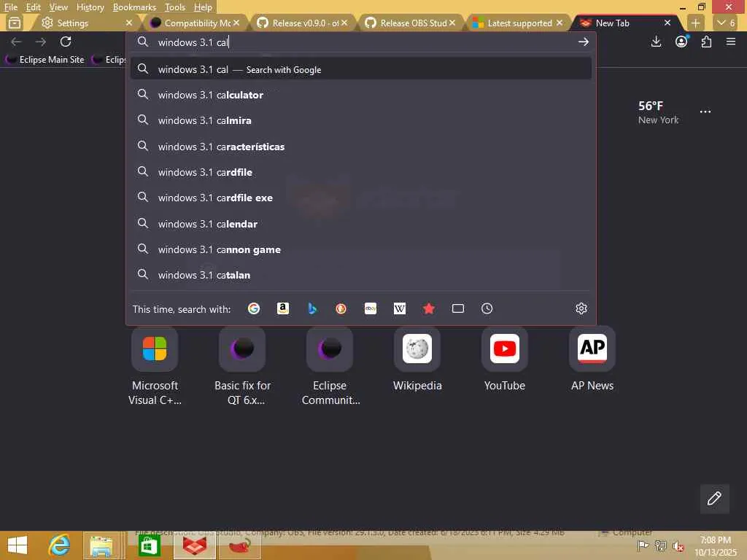Open the View menu
Viewport: 747px width, 560px height.
pos(58,7)
